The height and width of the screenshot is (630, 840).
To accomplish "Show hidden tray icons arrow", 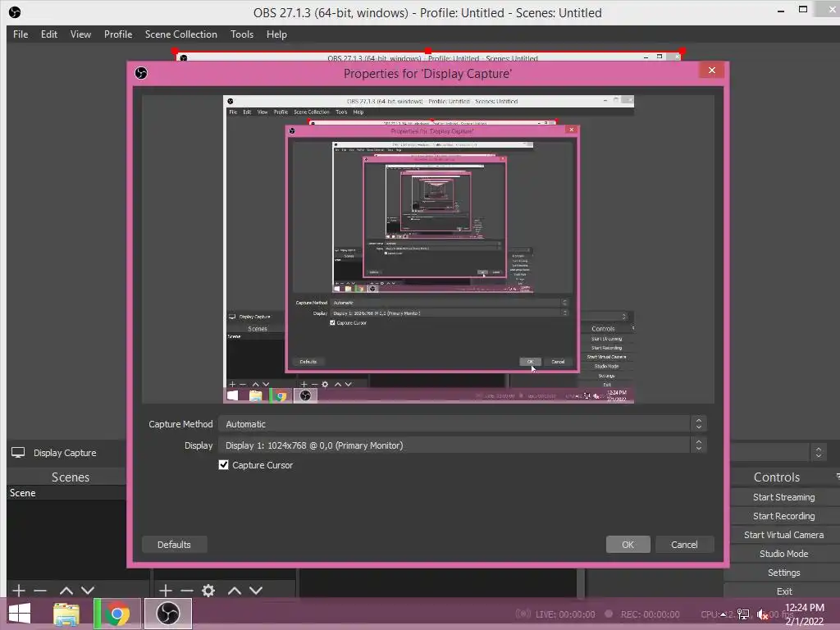I will pos(724,614).
